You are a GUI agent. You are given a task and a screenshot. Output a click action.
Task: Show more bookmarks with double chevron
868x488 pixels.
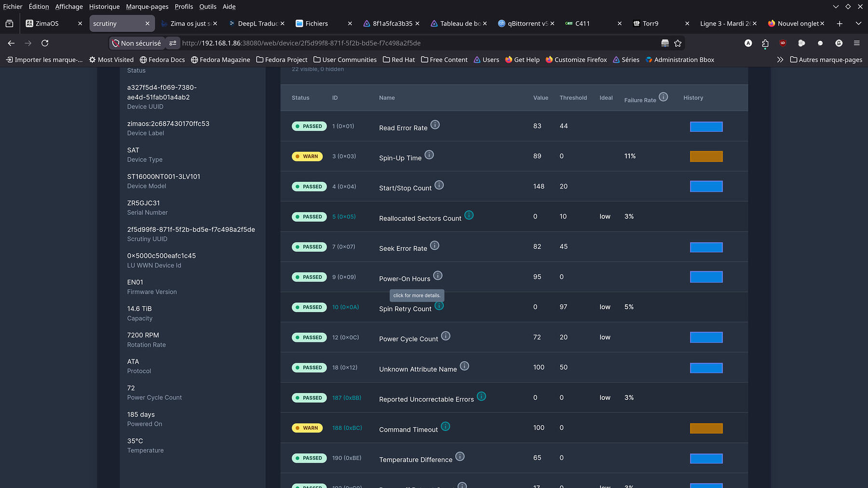pos(780,60)
